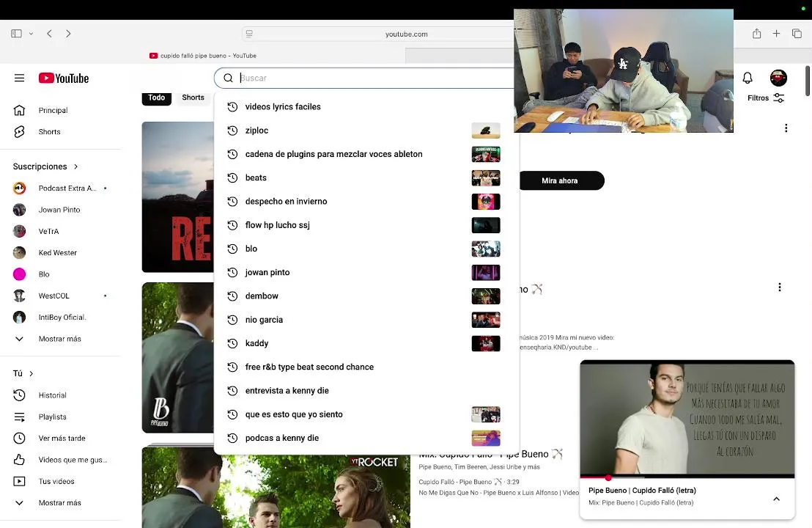Open the Filtros search filters
The image size is (812, 528).
click(765, 98)
